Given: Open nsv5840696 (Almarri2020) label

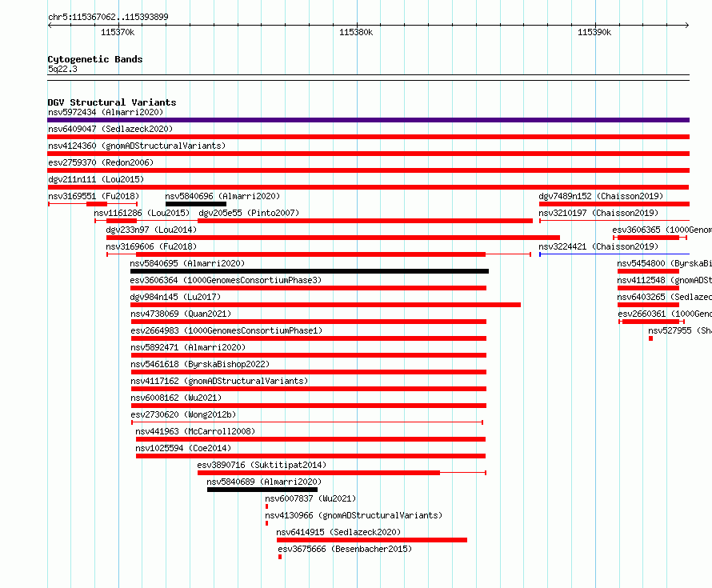Looking at the screenshot, I should (x=222, y=196).
